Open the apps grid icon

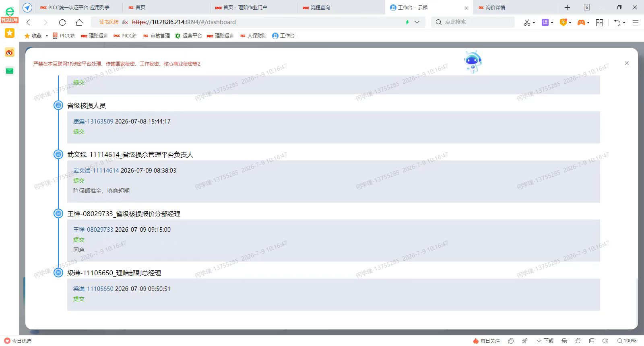click(x=599, y=23)
